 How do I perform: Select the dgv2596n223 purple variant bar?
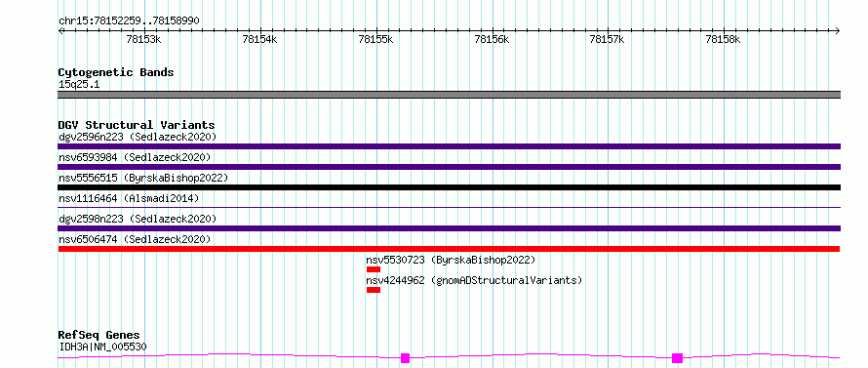coord(449,146)
